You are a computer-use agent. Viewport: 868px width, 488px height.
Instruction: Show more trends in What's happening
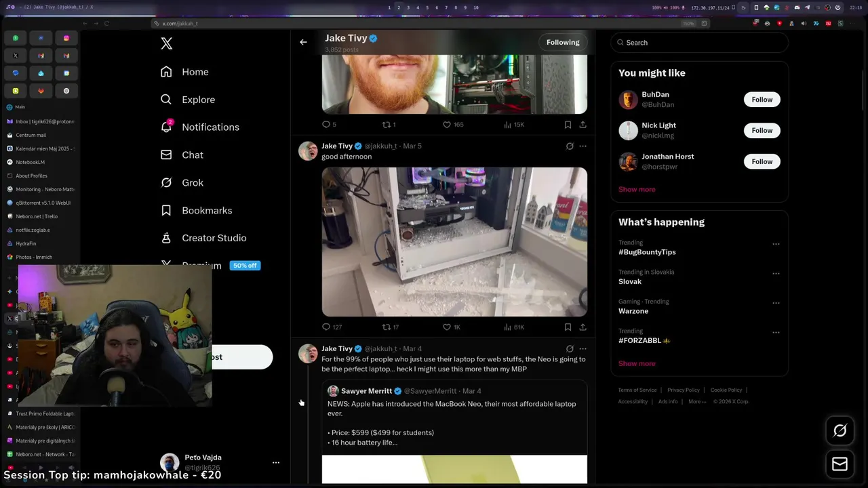tap(637, 363)
